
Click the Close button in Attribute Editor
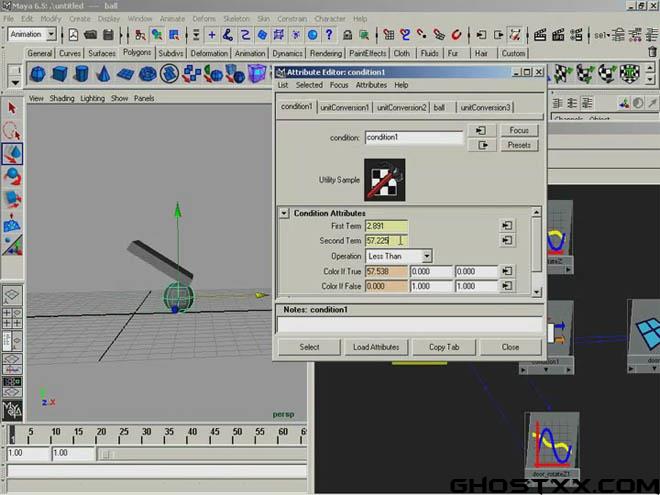[x=510, y=347]
